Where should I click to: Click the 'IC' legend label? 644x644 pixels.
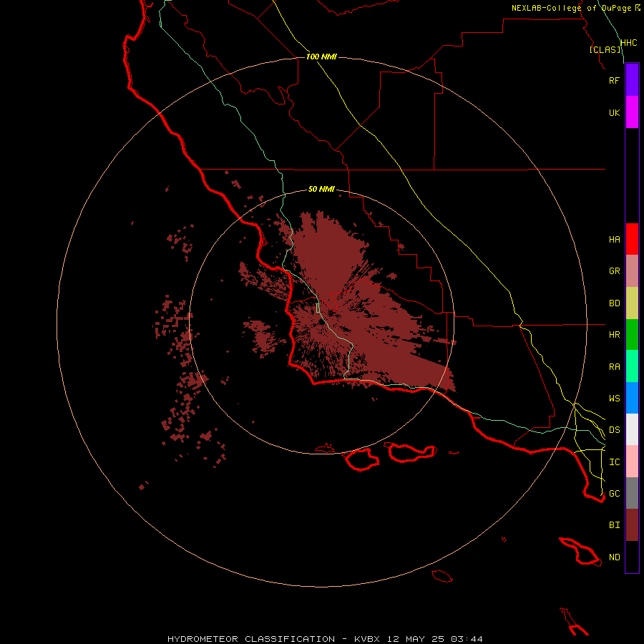coord(615,462)
